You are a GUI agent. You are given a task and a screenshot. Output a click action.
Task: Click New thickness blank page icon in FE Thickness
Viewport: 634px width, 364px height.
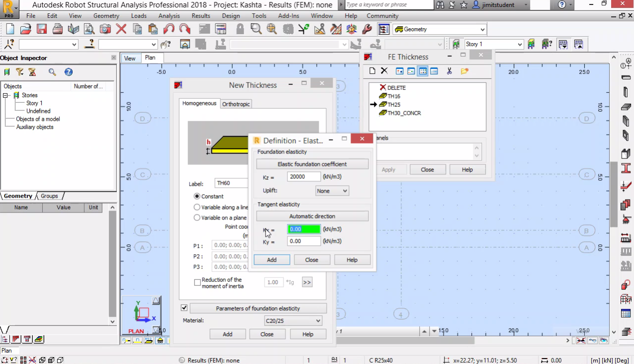(372, 71)
